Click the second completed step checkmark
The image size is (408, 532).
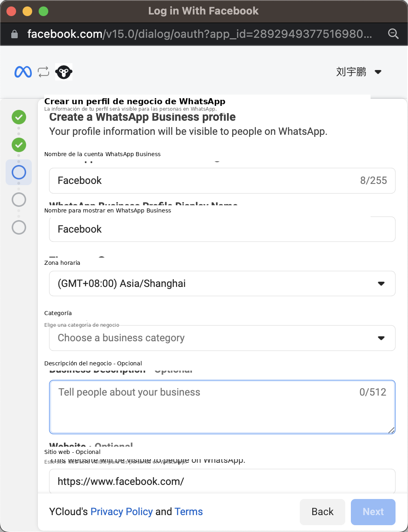[19, 144]
